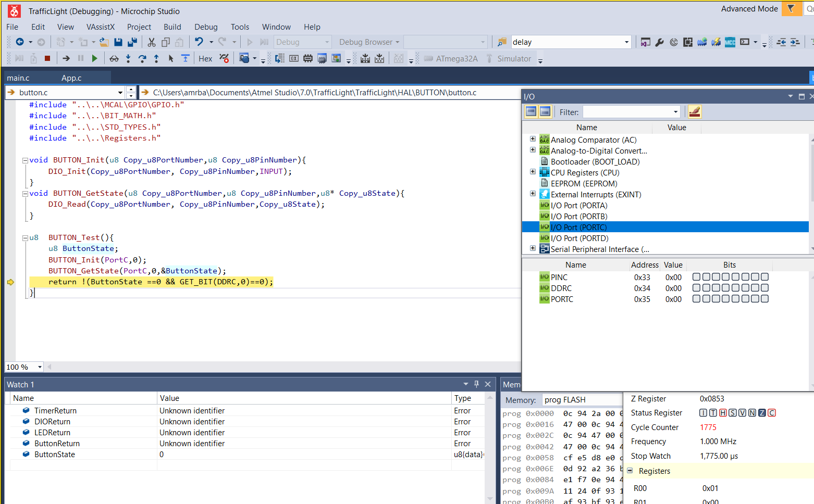Open the button.c scope dropdown
The image size is (814, 504).
tap(120, 93)
